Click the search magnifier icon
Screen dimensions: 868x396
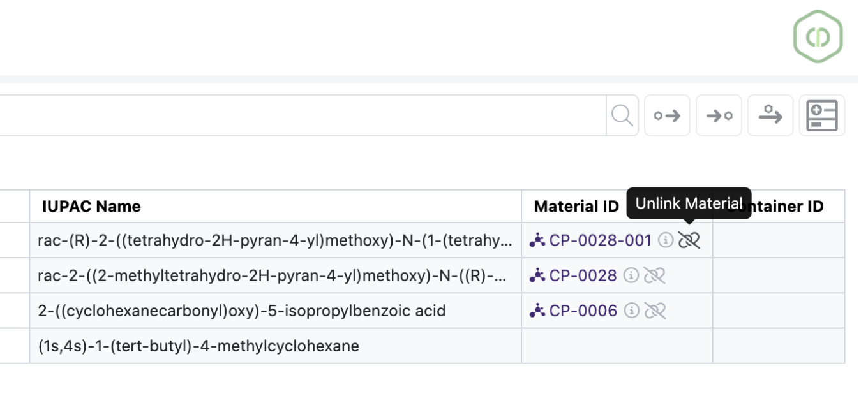622,115
